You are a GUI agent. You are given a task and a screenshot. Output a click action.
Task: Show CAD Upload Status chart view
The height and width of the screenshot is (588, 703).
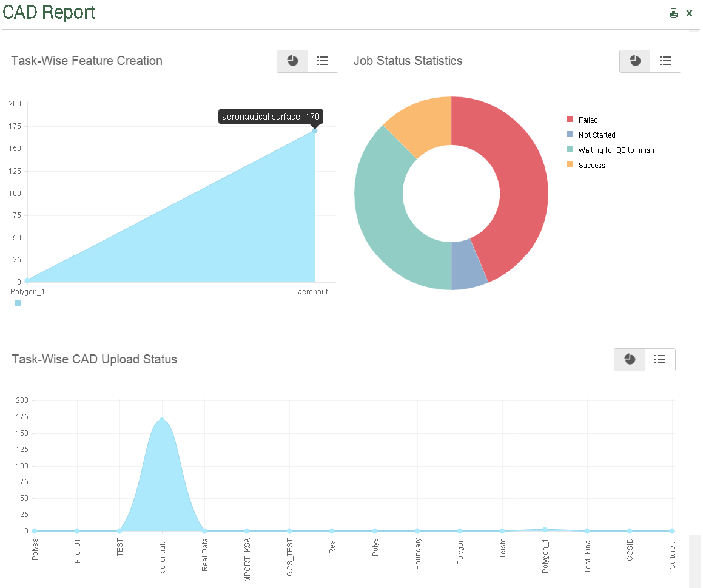tap(630, 360)
